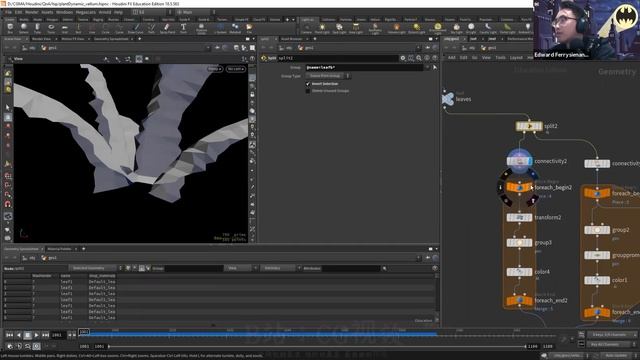Click the spreadsheet Attributes filter field

click(x=351, y=268)
